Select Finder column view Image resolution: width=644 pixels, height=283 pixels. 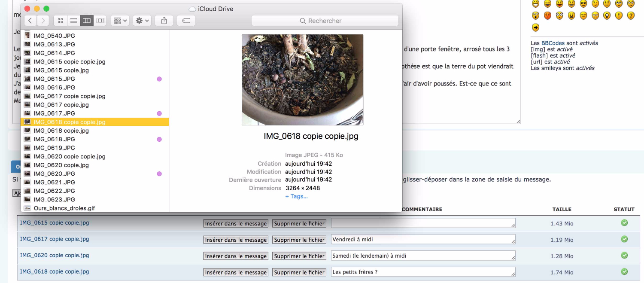pyautogui.click(x=87, y=21)
